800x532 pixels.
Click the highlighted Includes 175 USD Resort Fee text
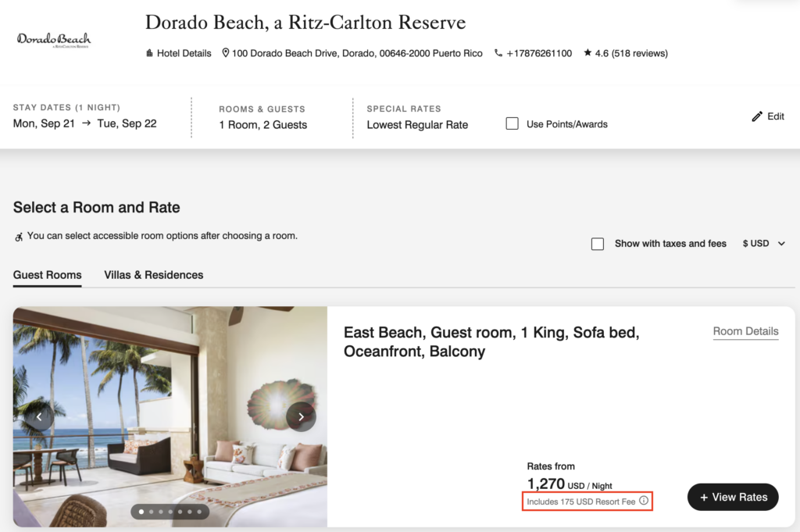581,502
